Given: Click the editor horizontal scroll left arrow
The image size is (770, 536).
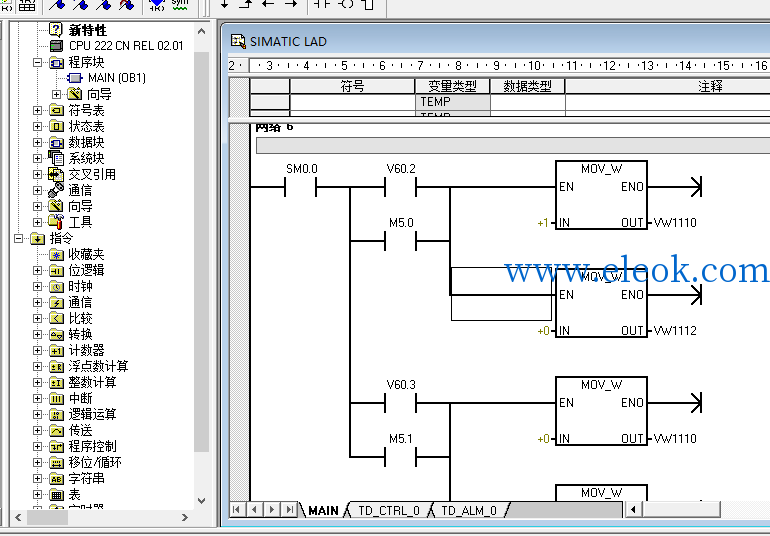Looking at the screenshot, I should [x=633, y=509].
